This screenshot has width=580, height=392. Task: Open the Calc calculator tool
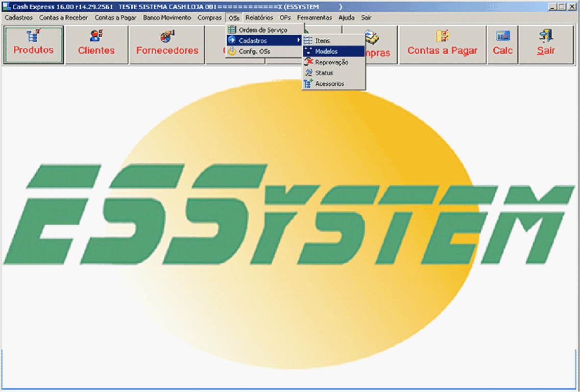coord(502,44)
